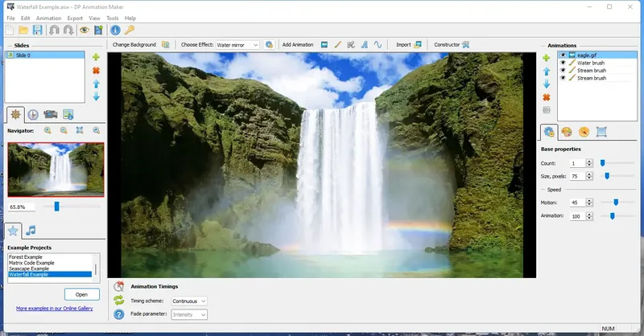Open the Export menu
The width and height of the screenshot is (644, 336).
(x=75, y=18)
